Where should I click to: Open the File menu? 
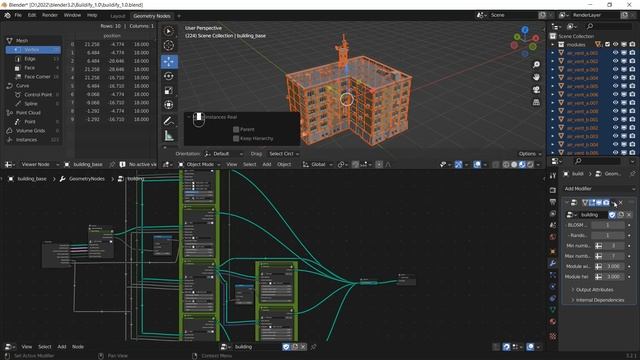[18, 15]
